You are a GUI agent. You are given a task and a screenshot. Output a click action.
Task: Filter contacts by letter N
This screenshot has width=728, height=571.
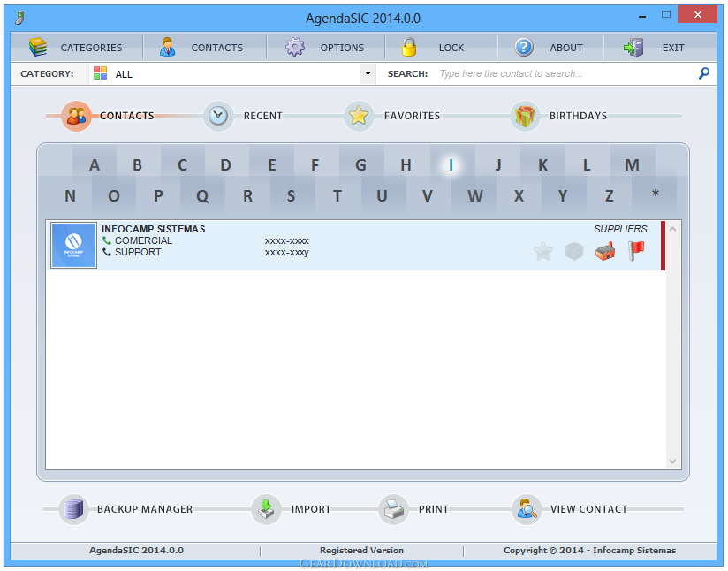pyautogui.click(x=70, y=195)
